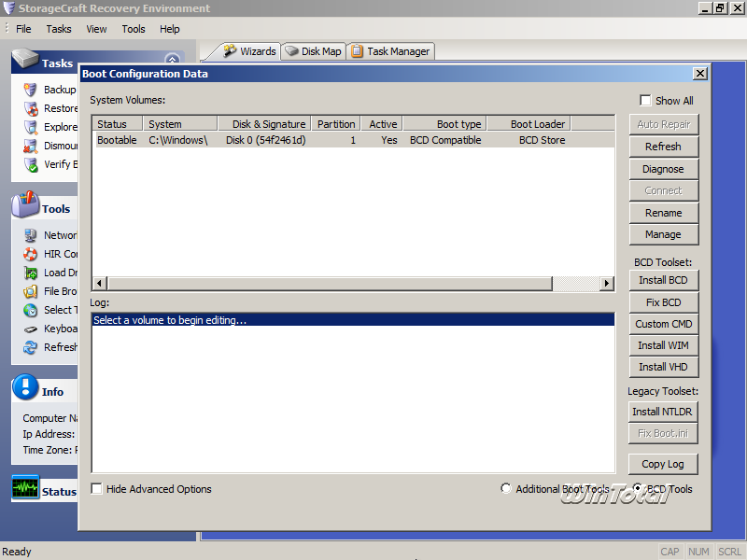Enable the Show All checkbox
The image size is (747, 560).
(x=645, y=101)
